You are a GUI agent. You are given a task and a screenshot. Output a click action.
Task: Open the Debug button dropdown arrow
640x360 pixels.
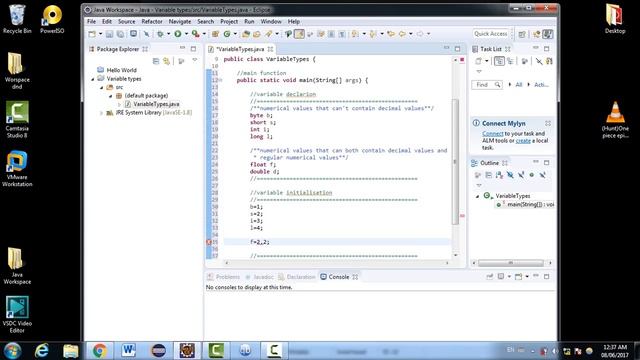(x=169, y=34)
